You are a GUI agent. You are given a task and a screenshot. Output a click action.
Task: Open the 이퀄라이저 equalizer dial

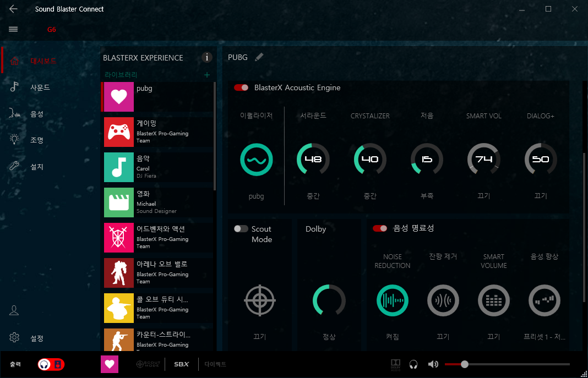pyautogui.click(x=257, y=160)
